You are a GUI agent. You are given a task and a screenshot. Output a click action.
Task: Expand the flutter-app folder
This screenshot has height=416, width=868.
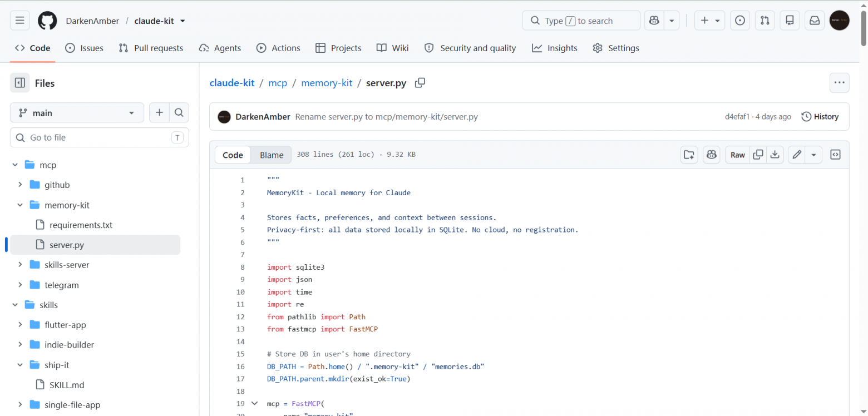[20, 325]
